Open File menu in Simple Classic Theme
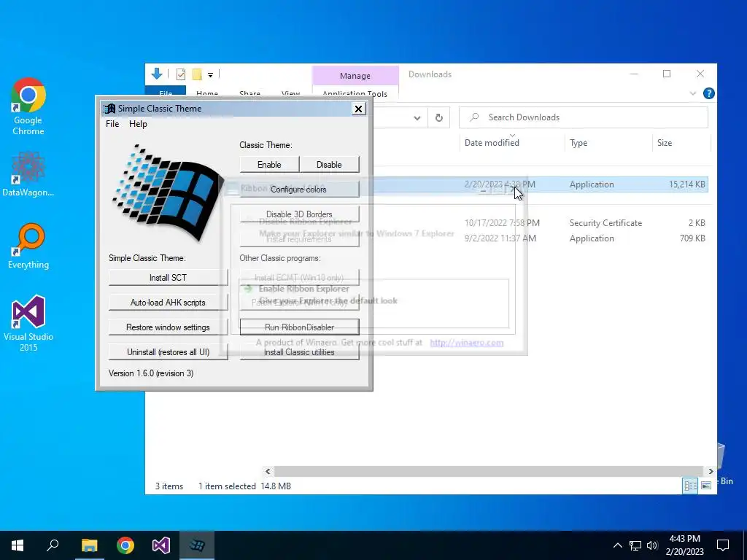Screen dimensions: 747x560 click(112, 124)
